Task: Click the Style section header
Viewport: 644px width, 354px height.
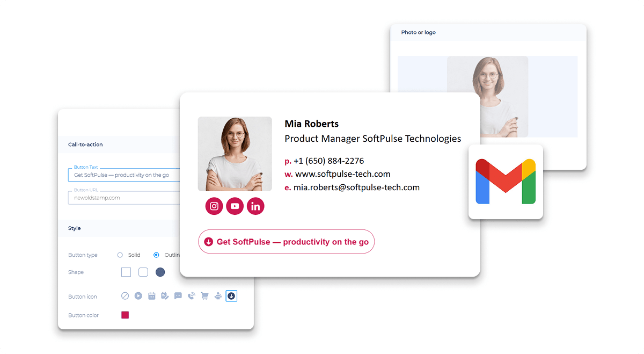Action: point(75,228)
